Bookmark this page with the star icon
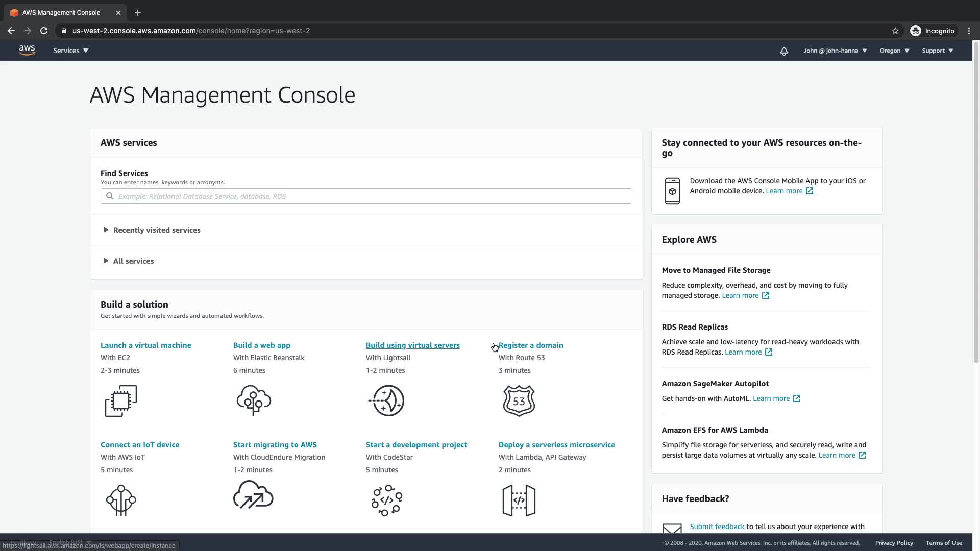 tap(895, 31)
